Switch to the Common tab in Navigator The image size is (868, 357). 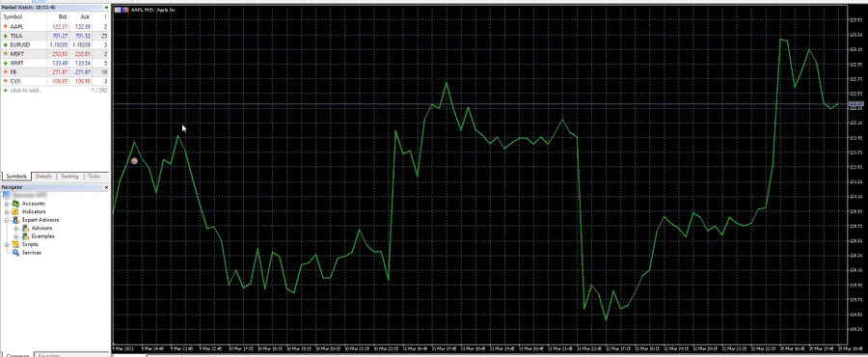17,355
